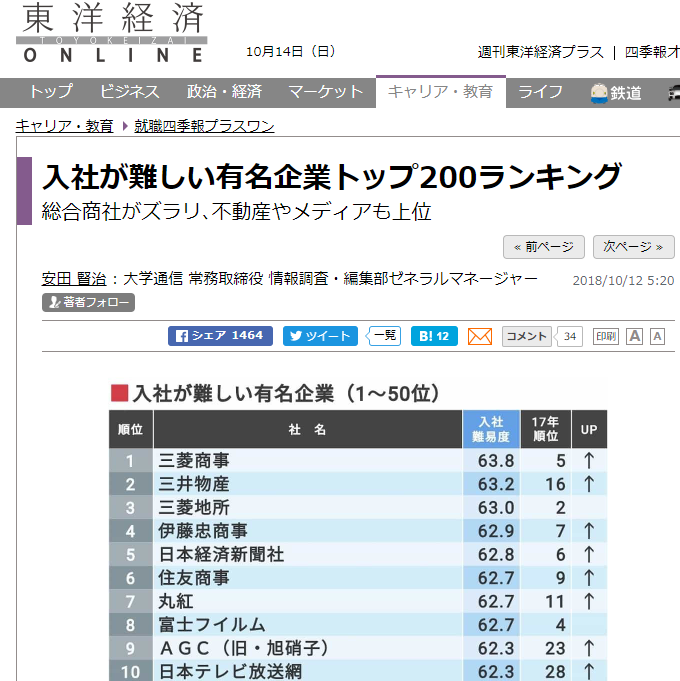The image size is (680, 681).
Task: Click the 東洋経済 ONLINE logo
Action: (112, 33)
